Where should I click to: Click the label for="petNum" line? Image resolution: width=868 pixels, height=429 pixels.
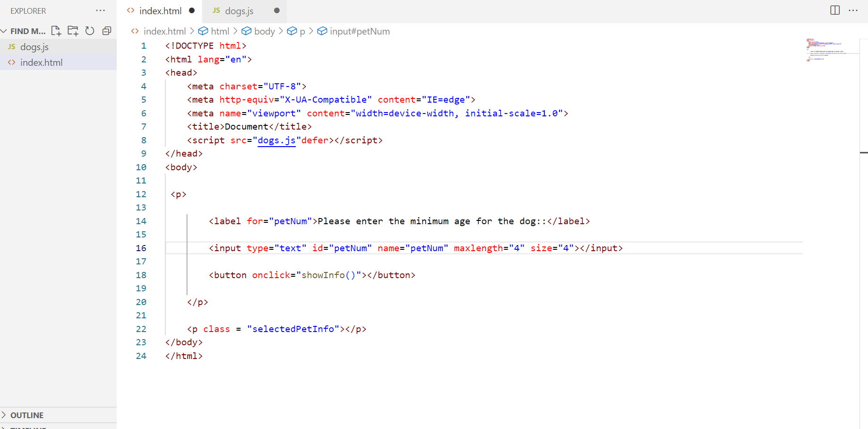[399, 221]
